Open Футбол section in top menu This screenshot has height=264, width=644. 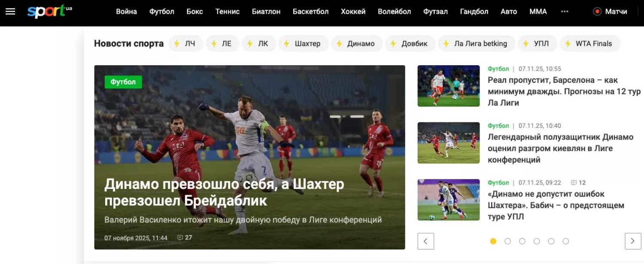161,12
